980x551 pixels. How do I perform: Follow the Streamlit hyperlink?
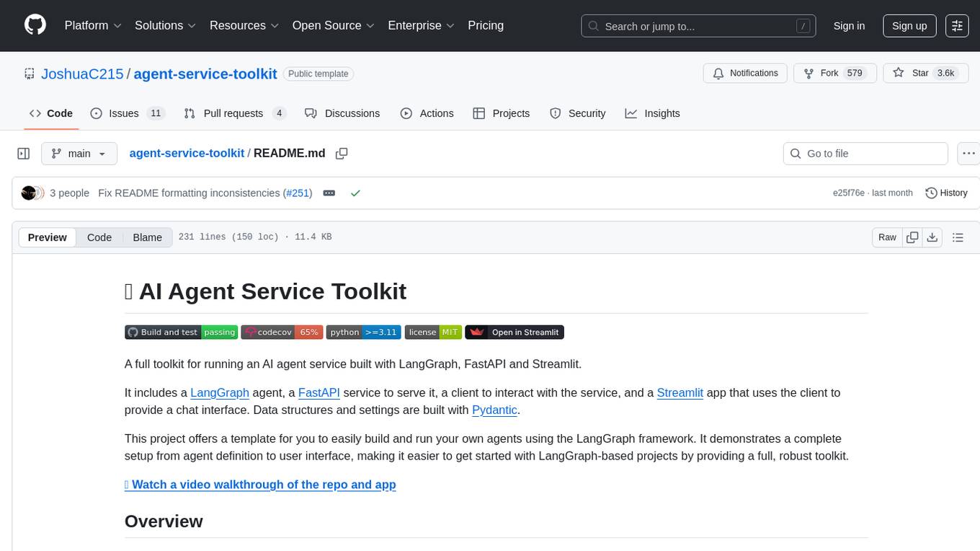point(680,392)
